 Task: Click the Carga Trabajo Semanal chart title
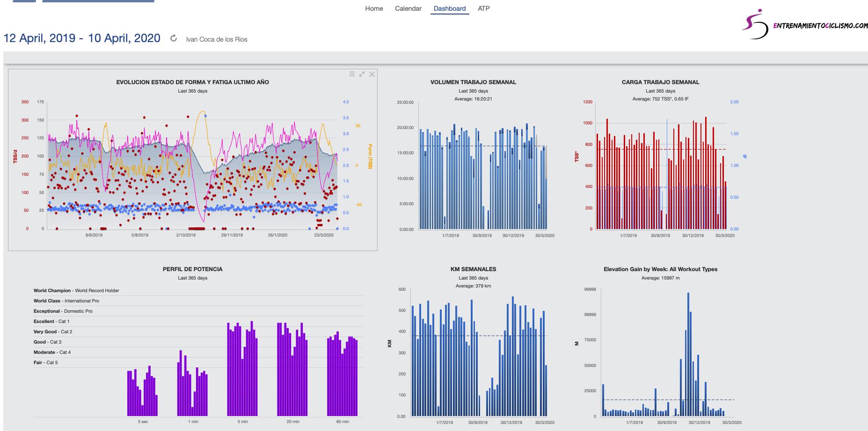[x=660, y=82]
